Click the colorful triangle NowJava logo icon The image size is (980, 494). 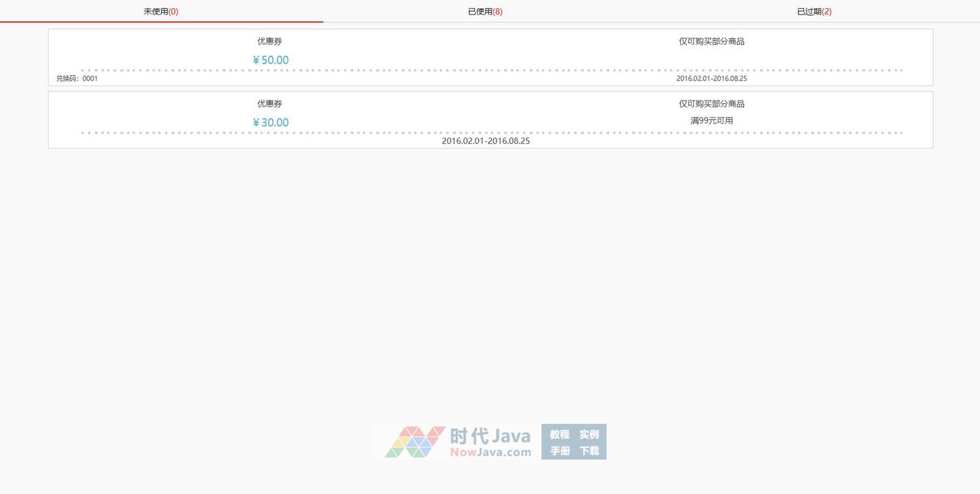pos(415,442)
